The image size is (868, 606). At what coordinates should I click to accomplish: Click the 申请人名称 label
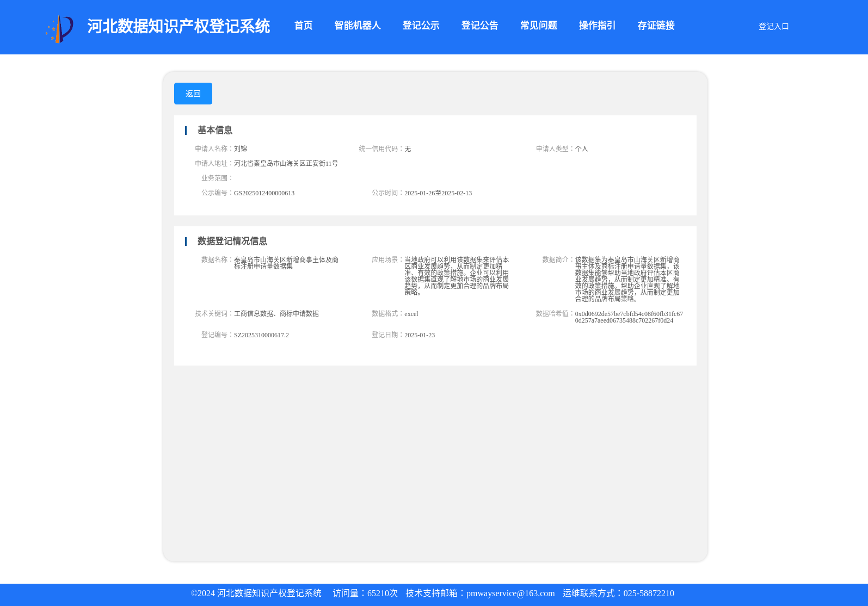(x=213, y=149)
